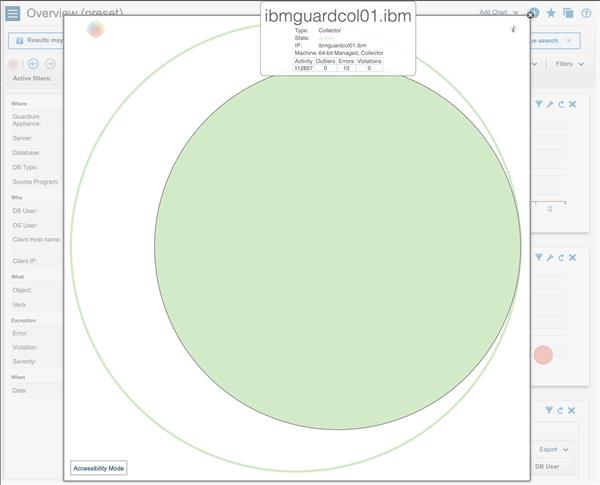Refresh the Export table panel
The image size is (600, 485).
tap(560, 410)
